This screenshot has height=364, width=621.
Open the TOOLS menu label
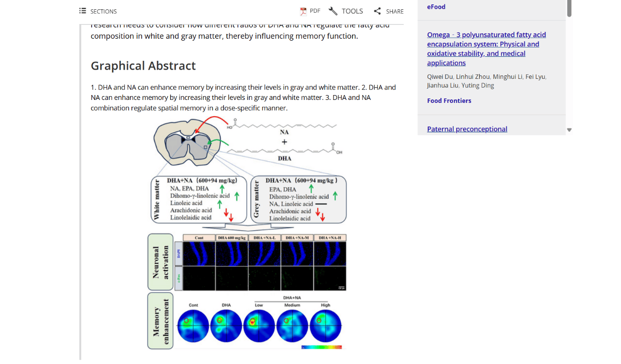click(352, 11)
